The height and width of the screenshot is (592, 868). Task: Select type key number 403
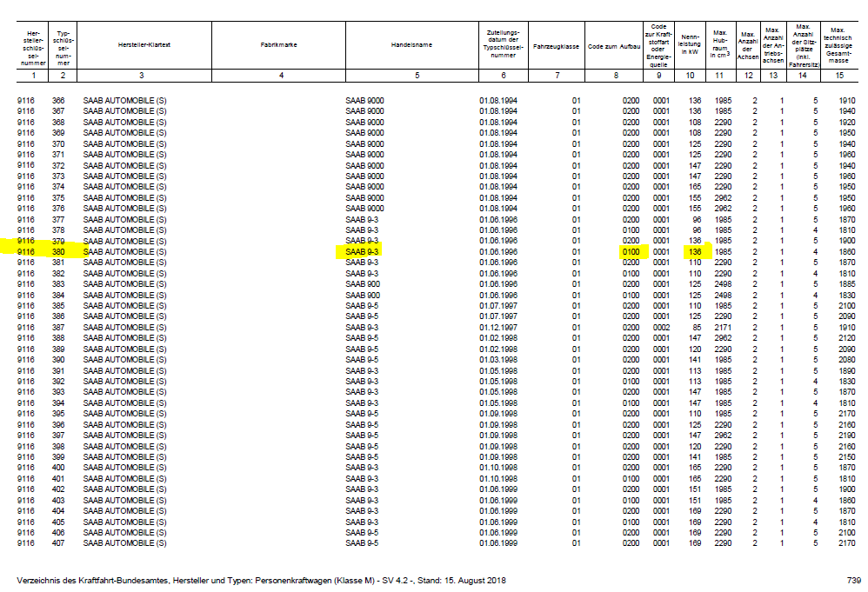click(x=58, y=500)
